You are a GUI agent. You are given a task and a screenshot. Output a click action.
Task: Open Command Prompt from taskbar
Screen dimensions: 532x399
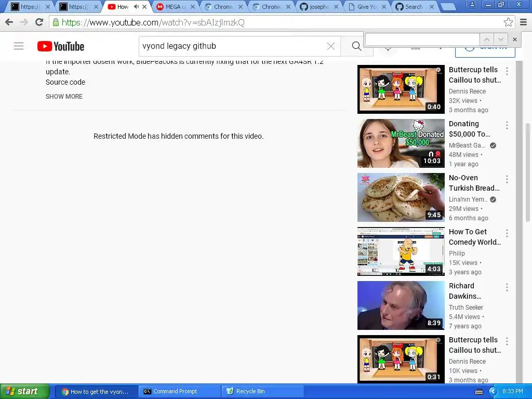179,392
